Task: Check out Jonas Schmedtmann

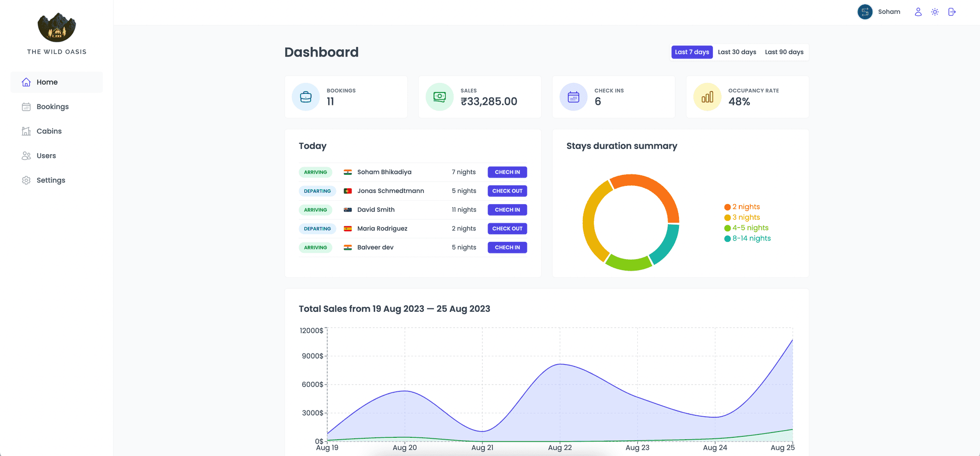Action: tap(507, 191)
